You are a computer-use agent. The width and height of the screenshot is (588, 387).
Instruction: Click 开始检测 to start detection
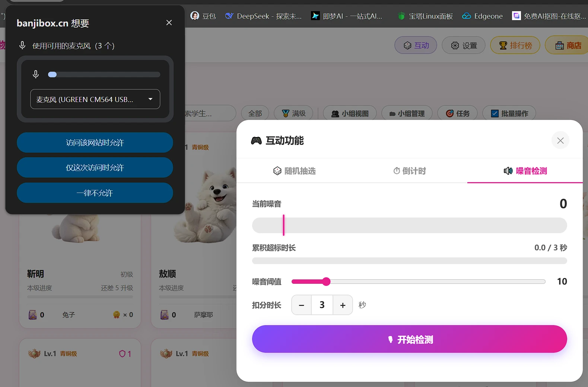point(410,339)
